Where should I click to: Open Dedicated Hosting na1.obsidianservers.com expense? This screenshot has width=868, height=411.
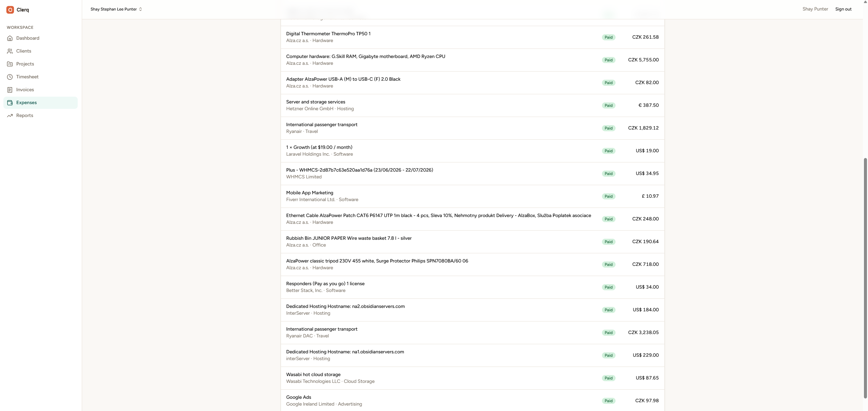tap(472, 355)
